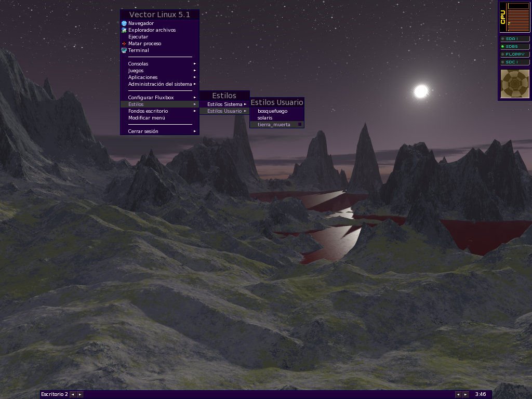Toggle the SDB5 mount light
This screenshot has width=532, height=399.
[502, 46]
